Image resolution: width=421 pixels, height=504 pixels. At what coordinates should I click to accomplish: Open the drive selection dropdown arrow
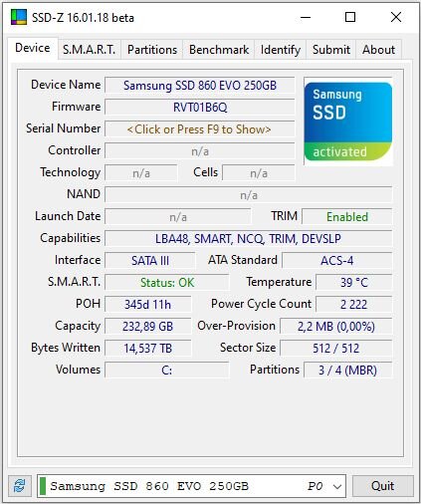coord(337,487)
